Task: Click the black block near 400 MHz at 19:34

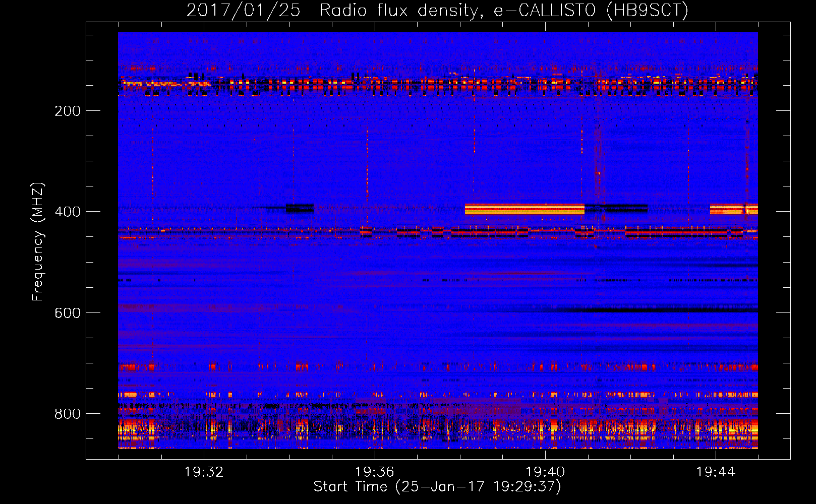Action: pos(300,208)
